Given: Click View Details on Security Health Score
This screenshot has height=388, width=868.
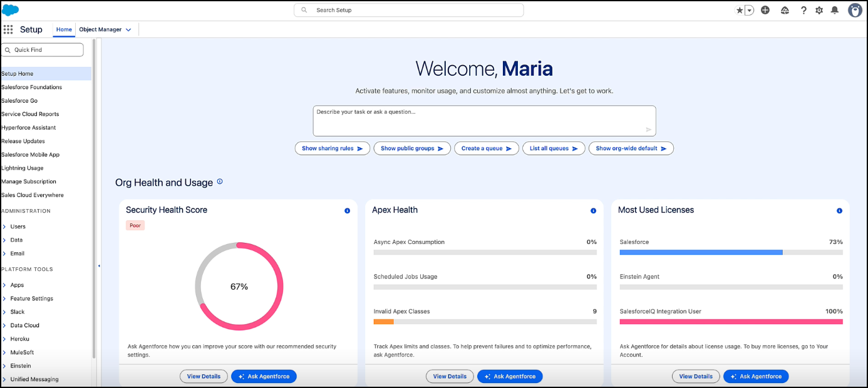Looking at the screenshot, I should [204, 376].
